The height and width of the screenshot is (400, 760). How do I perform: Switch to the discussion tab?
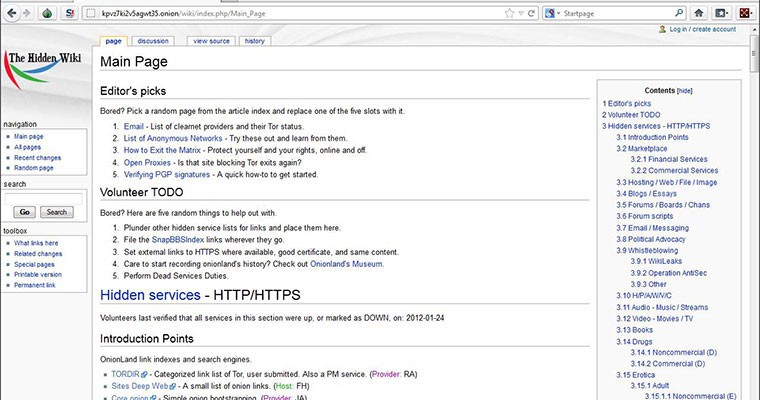click(x=153, y=41)
